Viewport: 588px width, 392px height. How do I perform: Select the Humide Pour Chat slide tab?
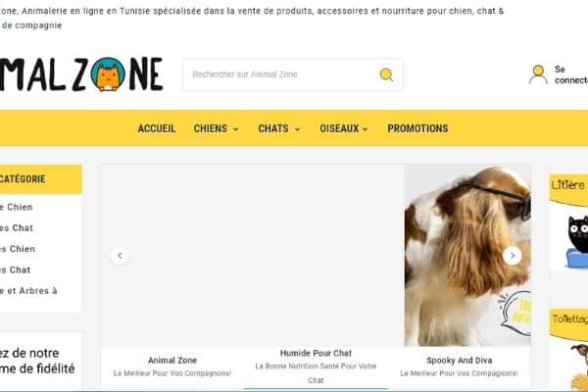pos(316,367)
